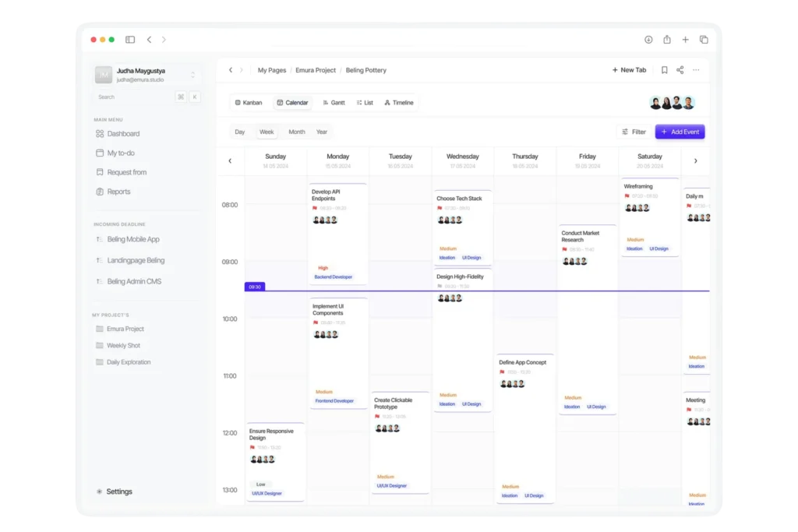
Task: Switch calendar to Year view
Action: click(322, 132)
